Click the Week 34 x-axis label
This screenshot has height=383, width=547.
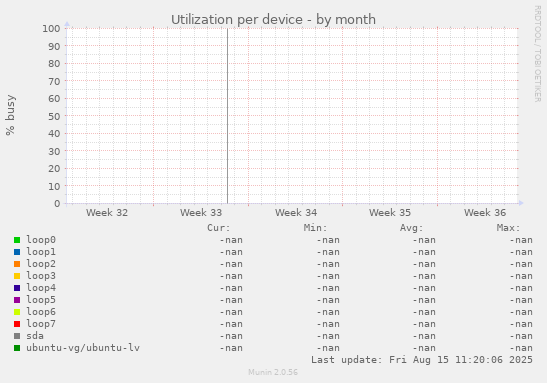point(296,212)
